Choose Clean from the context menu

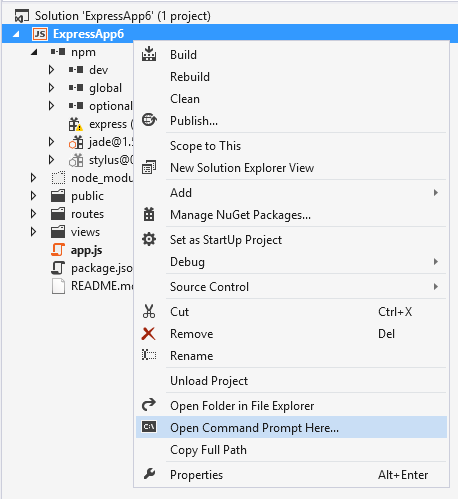coord(291,99)
